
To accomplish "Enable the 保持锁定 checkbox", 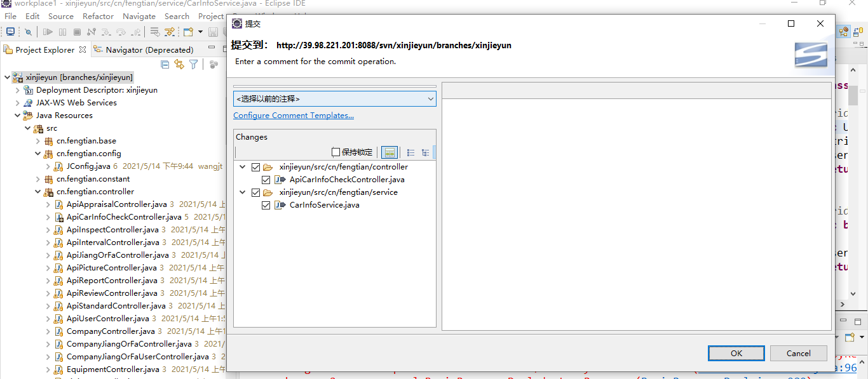I will (336, 152).
